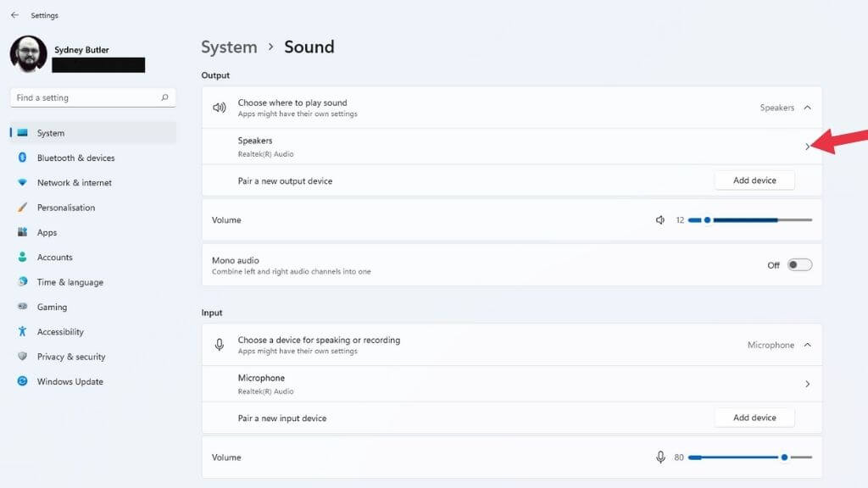Click the back arrow in Settings header
The height and width of the screenshot is (488, 868).
[x=14, y=15]
